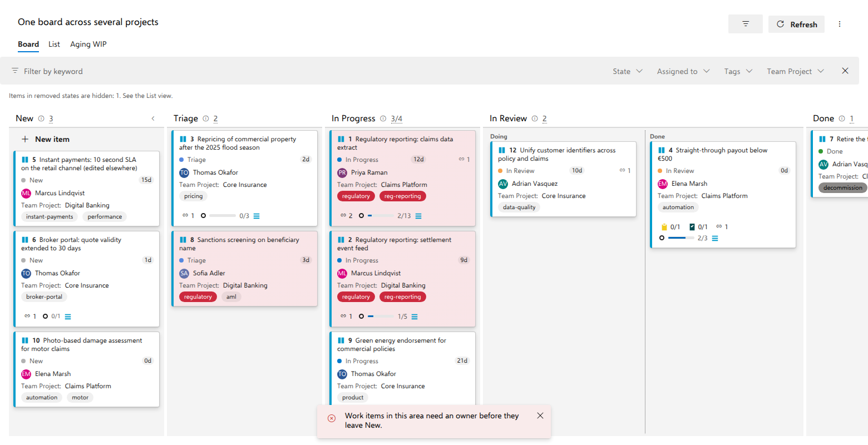Dismiss the owner-required error notification
Screen dimensions: 868x445
tap(540, 416)
